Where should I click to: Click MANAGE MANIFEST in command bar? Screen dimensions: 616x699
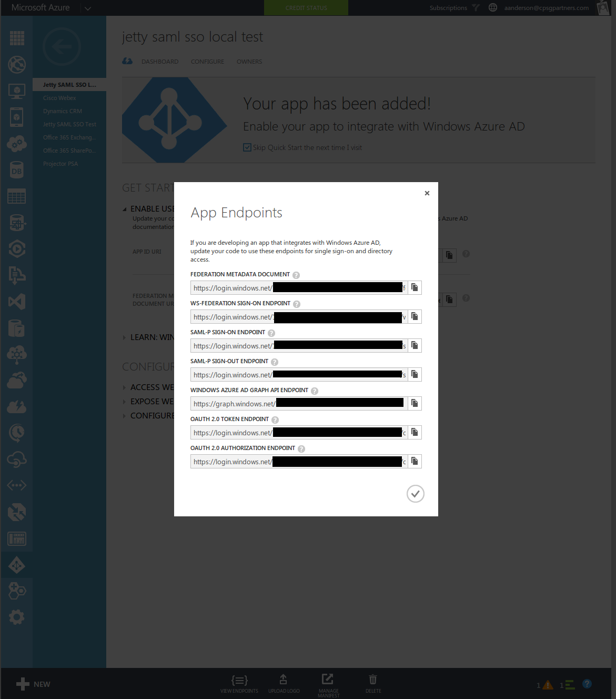pos(328,685)
